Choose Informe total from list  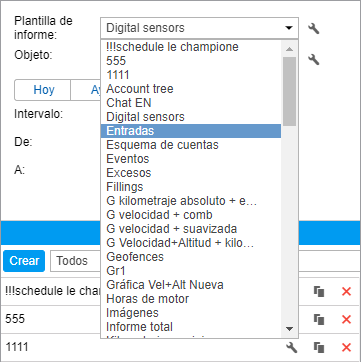click(x=191, y=327)
